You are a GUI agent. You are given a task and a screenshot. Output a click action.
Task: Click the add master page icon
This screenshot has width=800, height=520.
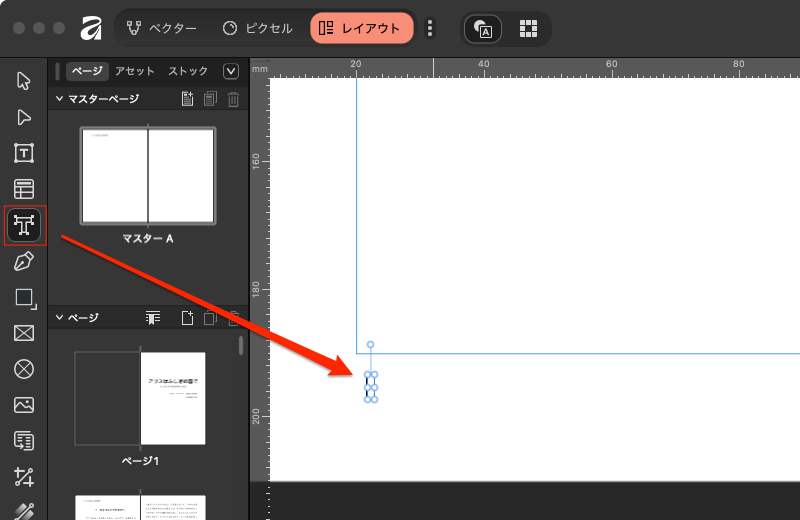pyautogui.click(x=187, y=99)
